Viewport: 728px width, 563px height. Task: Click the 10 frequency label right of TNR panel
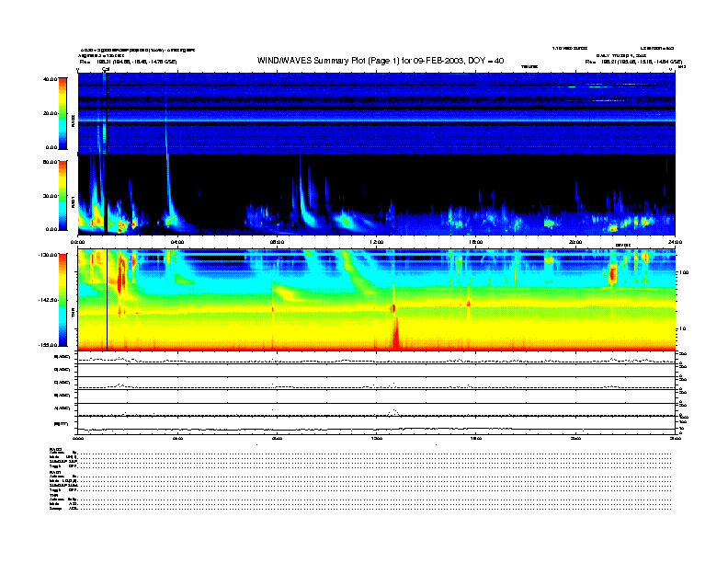(x=682, y=328)
